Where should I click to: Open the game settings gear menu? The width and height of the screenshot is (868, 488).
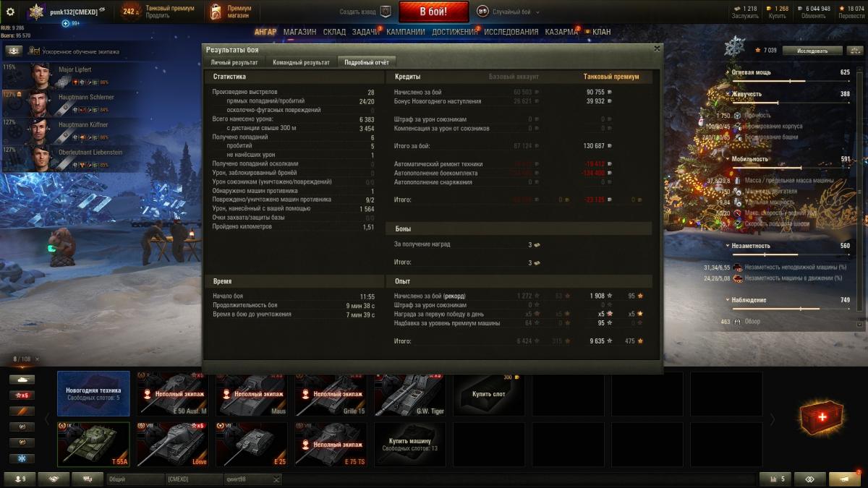(x=10, y=12)
